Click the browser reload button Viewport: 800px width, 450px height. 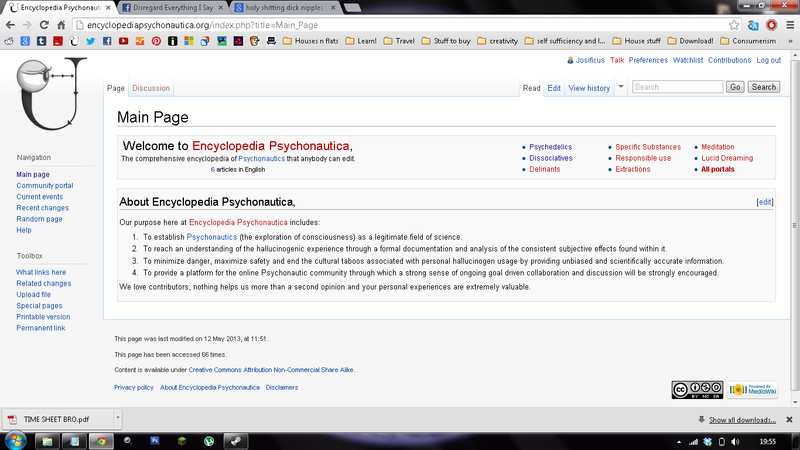(46, 25)
